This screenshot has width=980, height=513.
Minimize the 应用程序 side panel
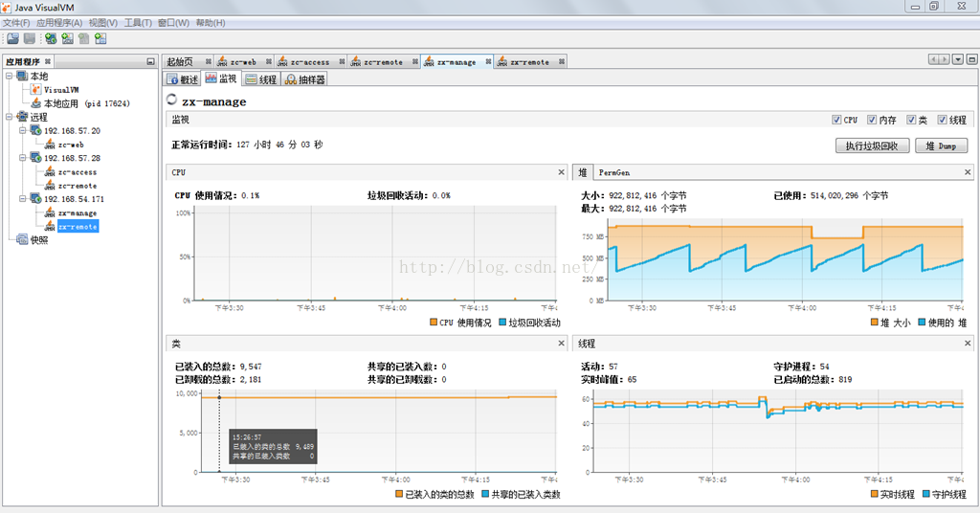(x=150, y=61)
